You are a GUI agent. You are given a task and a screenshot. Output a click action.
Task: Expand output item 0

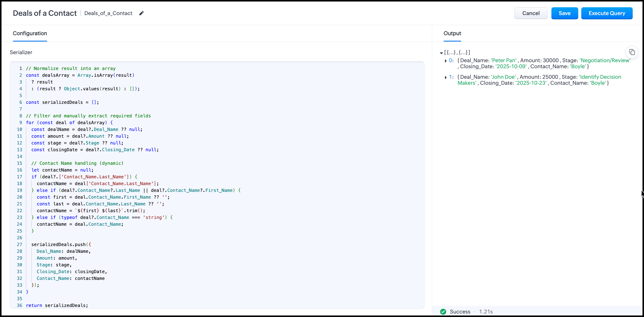446,61
